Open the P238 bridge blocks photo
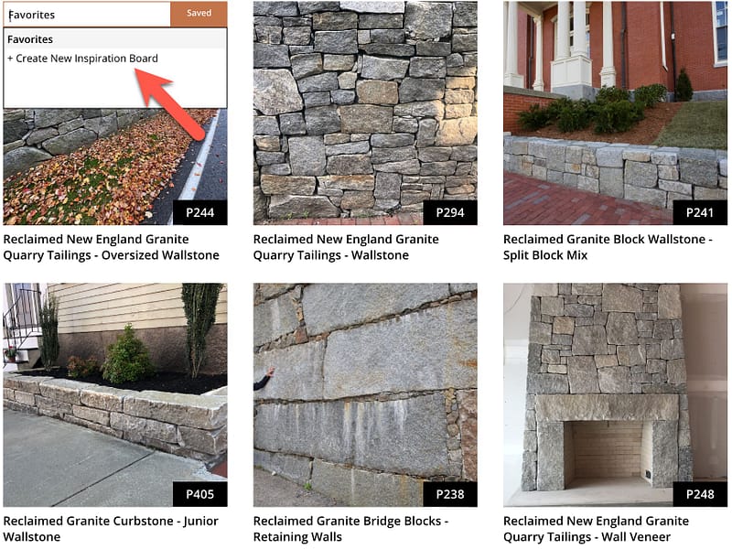This screenshot has width=732, height=560. pos(365,394)
